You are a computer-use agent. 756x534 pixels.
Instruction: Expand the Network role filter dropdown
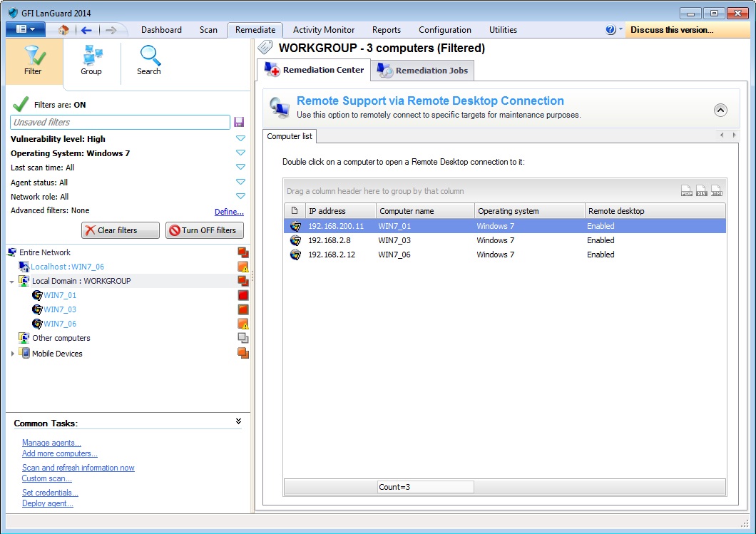click(240, 196)
